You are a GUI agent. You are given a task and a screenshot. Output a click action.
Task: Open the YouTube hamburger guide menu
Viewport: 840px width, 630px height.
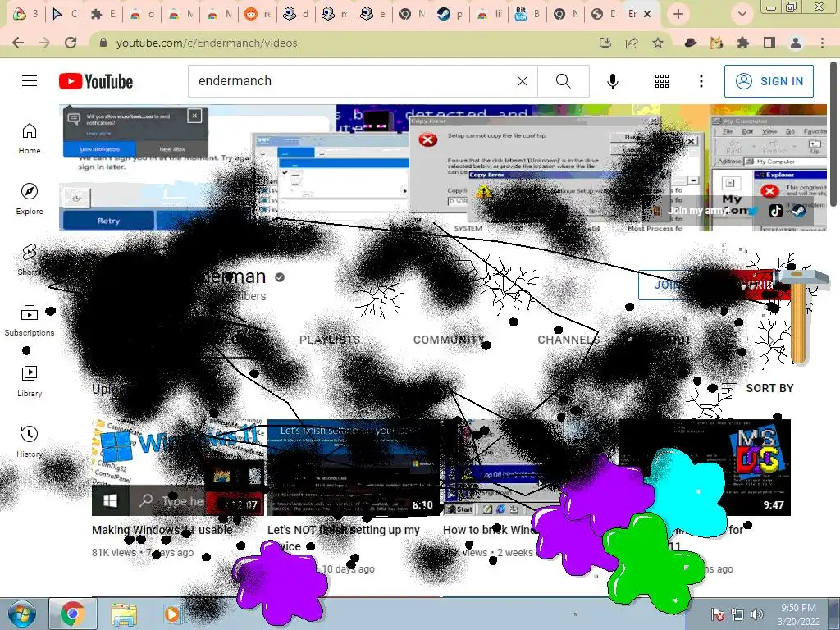coord(30,81)
